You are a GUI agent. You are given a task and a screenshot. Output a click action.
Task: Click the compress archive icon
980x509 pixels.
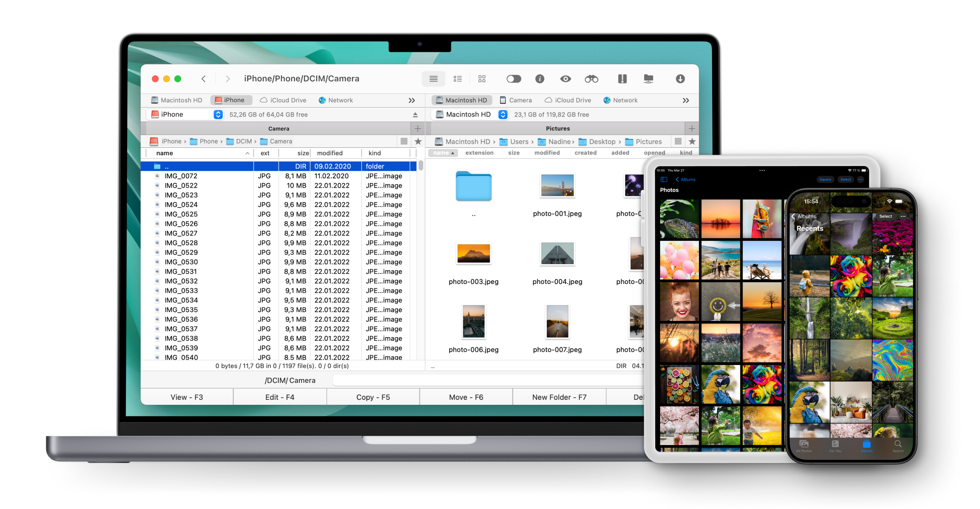tap(622, 79)
